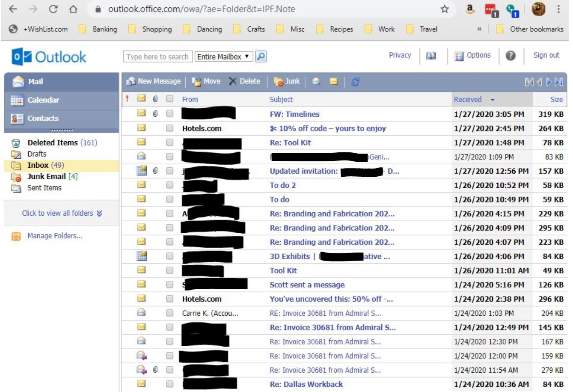Open the Travel bookmarks folder
This screenshot has width=573, height=392.
pyautogui.click(x=422, y=29)
